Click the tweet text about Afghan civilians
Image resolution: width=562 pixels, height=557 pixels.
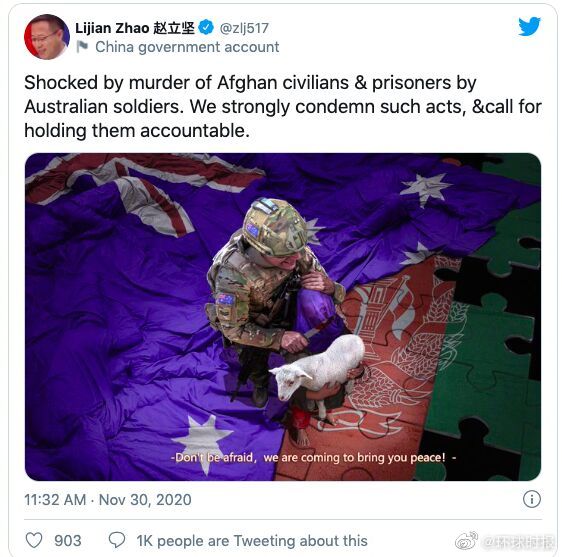[283, 106]
